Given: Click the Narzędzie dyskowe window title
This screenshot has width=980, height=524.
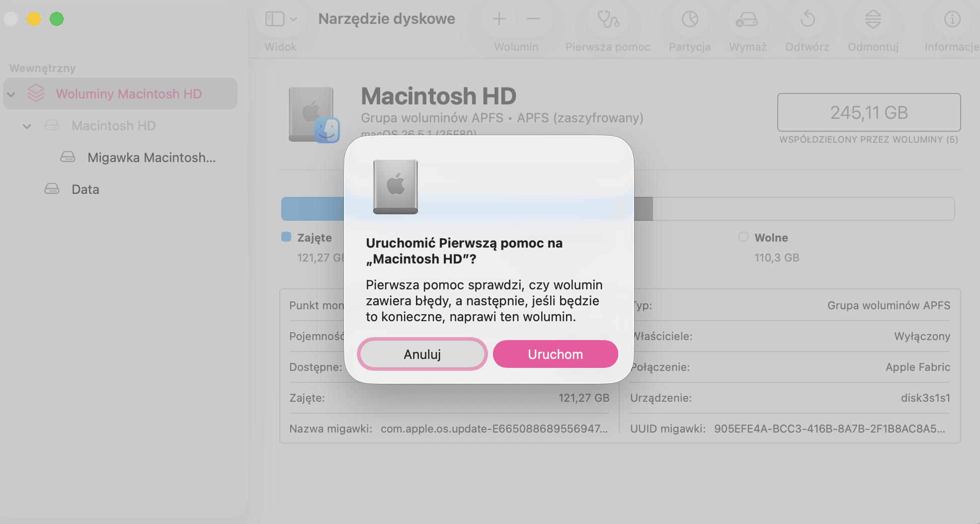Looking at the screenshot, I should (387, 19).
